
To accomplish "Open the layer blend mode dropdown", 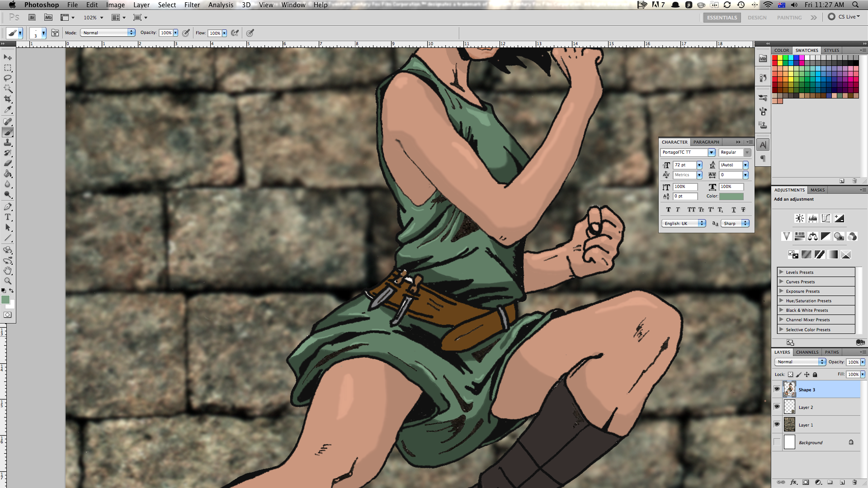I will click(800, 362).
